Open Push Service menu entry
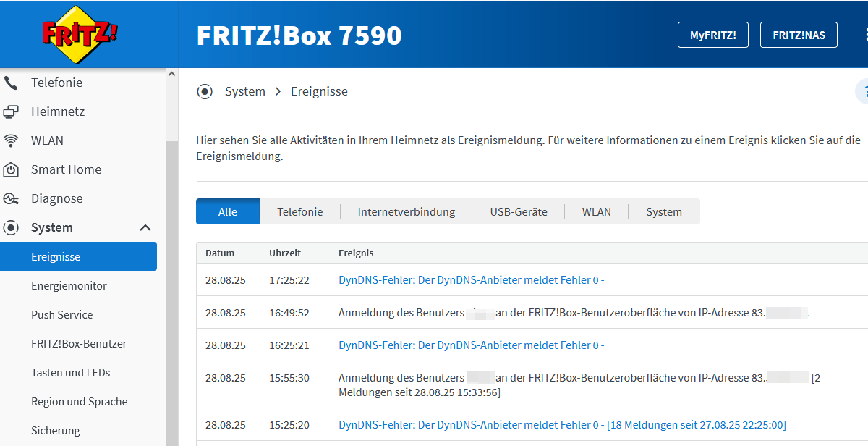 (61, 315)
